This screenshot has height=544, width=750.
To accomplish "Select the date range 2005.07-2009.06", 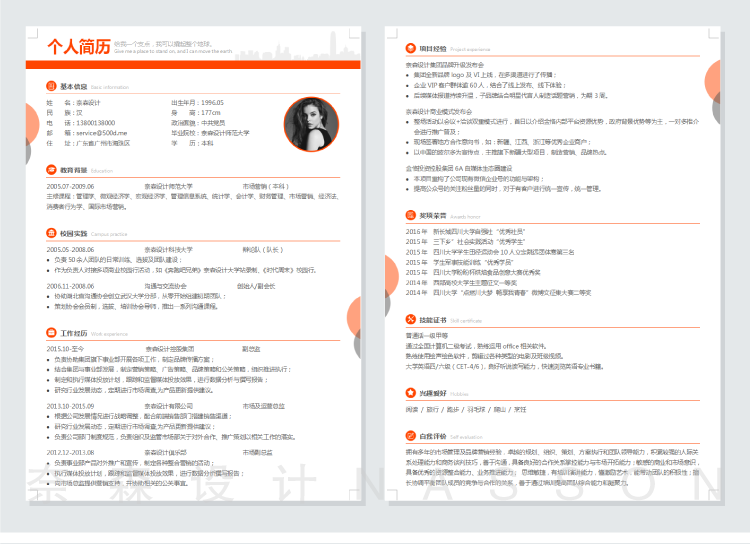I will click(70, 187).
